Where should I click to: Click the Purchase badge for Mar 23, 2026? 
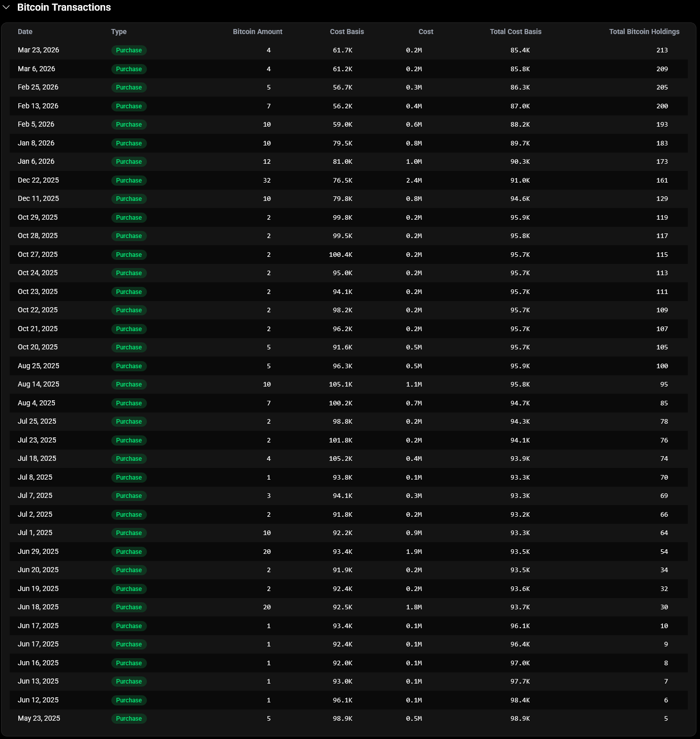click(x=129, y=50)
